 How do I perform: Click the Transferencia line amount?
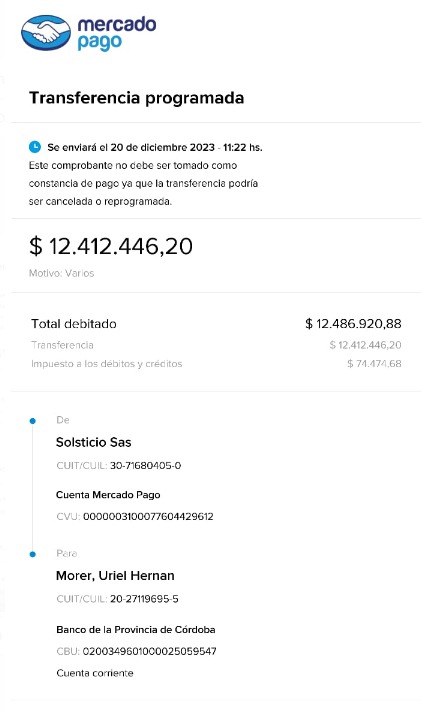click(x=365, y=345)
